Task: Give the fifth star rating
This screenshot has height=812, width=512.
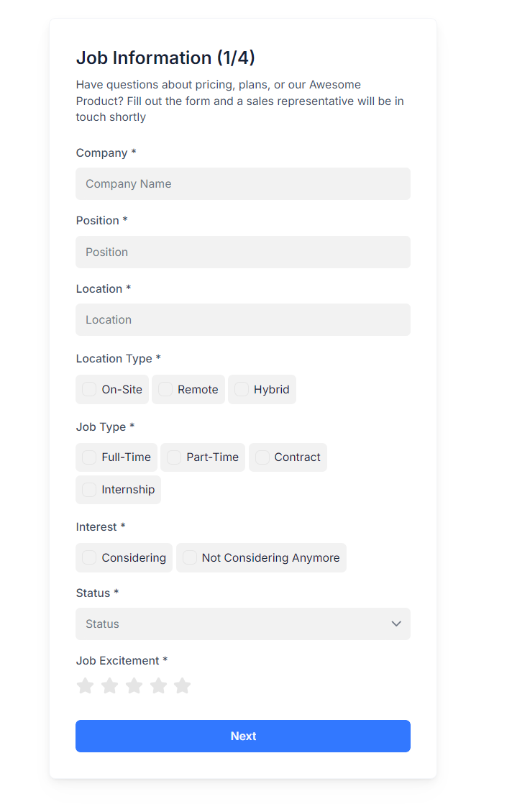Action: pyautogui.click(x=182, y=685)
